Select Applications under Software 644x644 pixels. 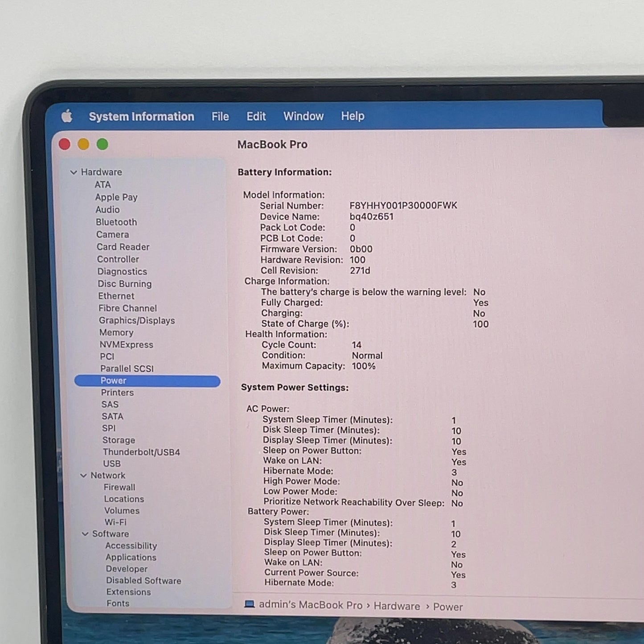pos(131,558)
